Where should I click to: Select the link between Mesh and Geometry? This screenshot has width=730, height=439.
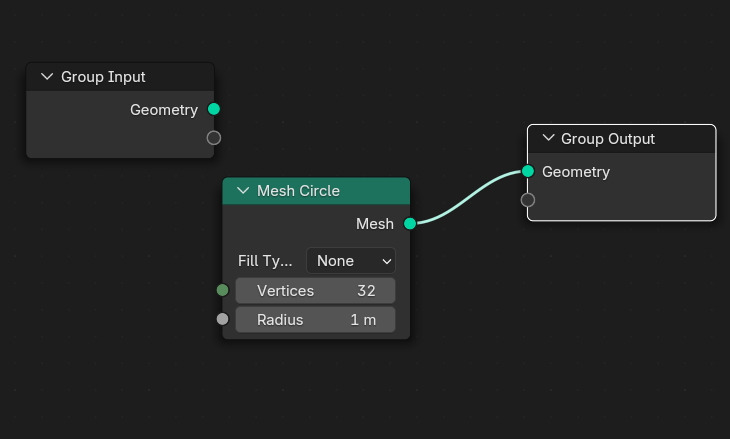[468, 197]
